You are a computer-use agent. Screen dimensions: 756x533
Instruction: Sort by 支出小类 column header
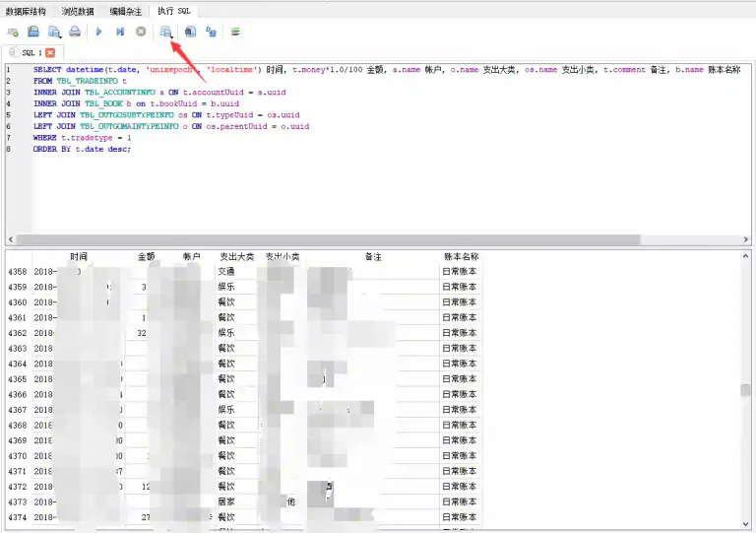tap(283, 256)
